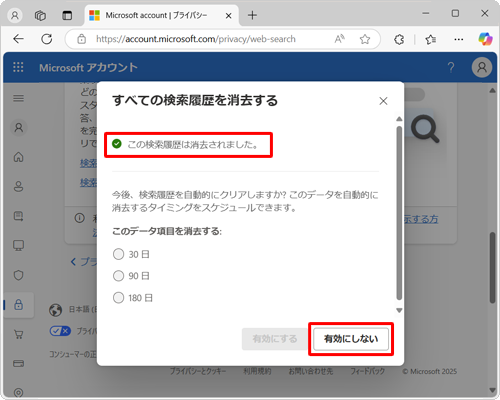This screenshot has height=400, width=500.
Task: Open Payment options card sidebar icon
Action: click(x=18, y=363)
